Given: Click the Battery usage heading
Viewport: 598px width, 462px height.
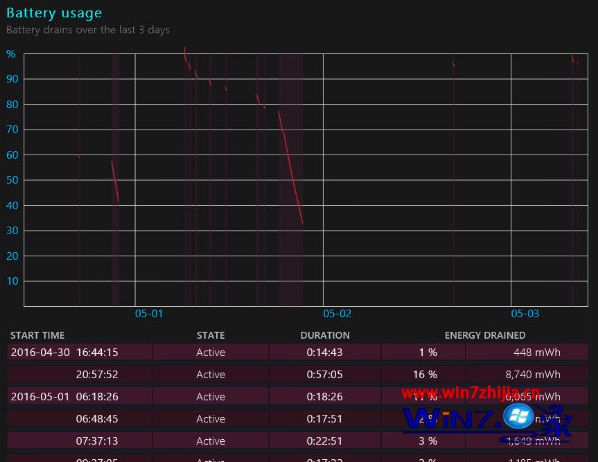Looking at the screenshot, I should 54,13.
